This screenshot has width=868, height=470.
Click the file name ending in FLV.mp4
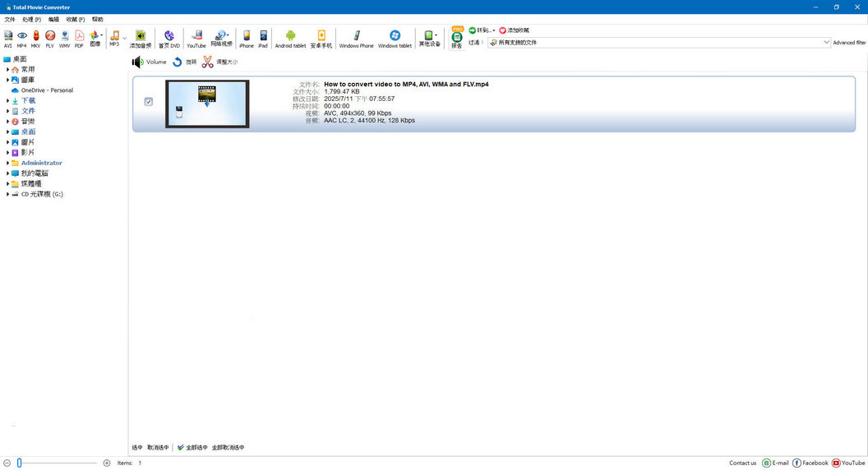point(406,84)
